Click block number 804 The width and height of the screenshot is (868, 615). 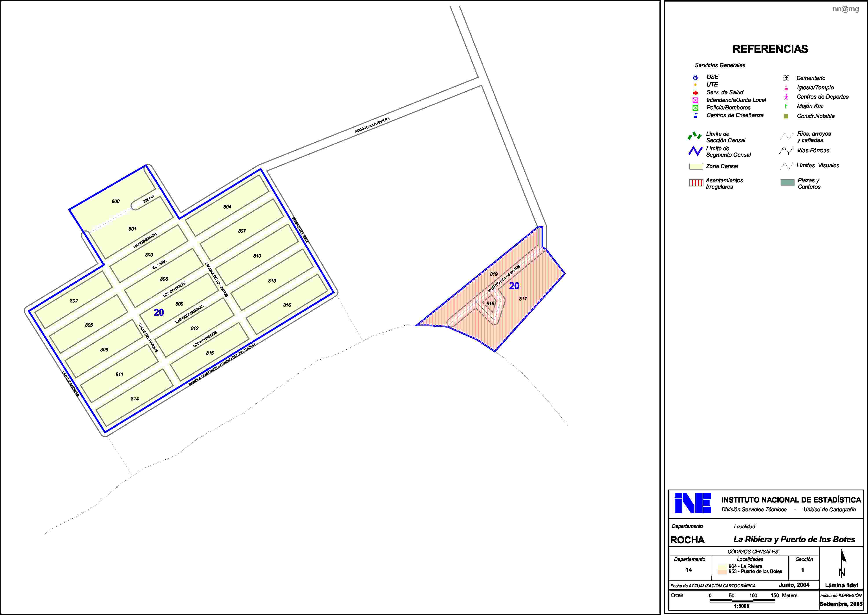227,207
